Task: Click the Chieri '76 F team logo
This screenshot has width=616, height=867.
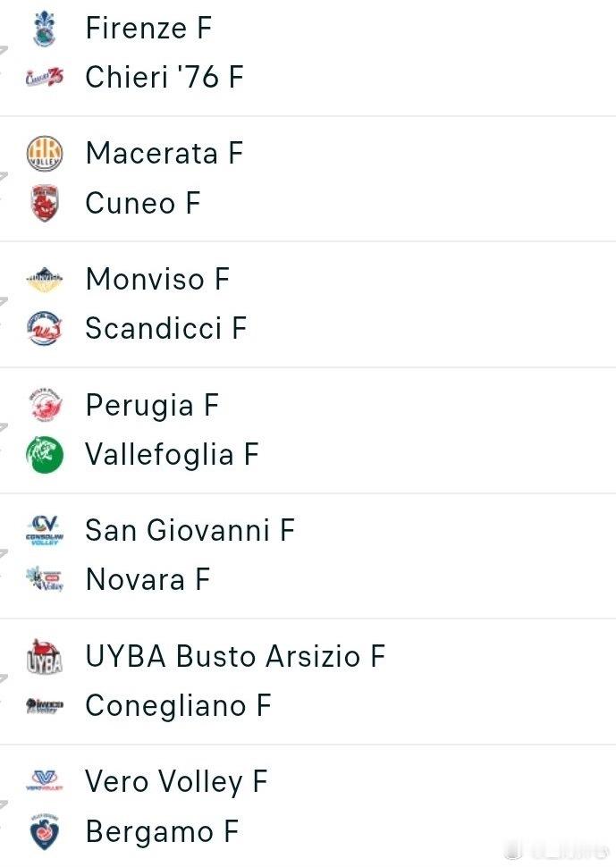Action: tap(44, 78)
